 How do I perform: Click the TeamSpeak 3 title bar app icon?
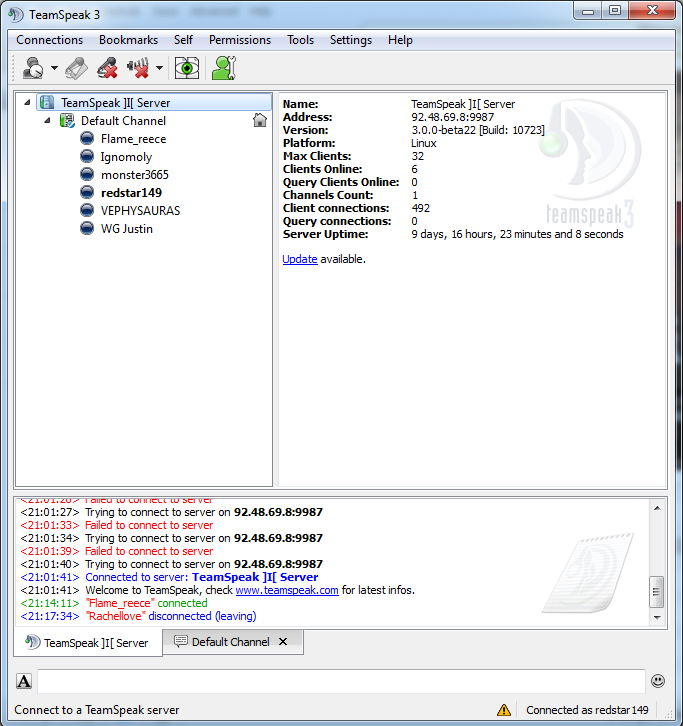15,15
